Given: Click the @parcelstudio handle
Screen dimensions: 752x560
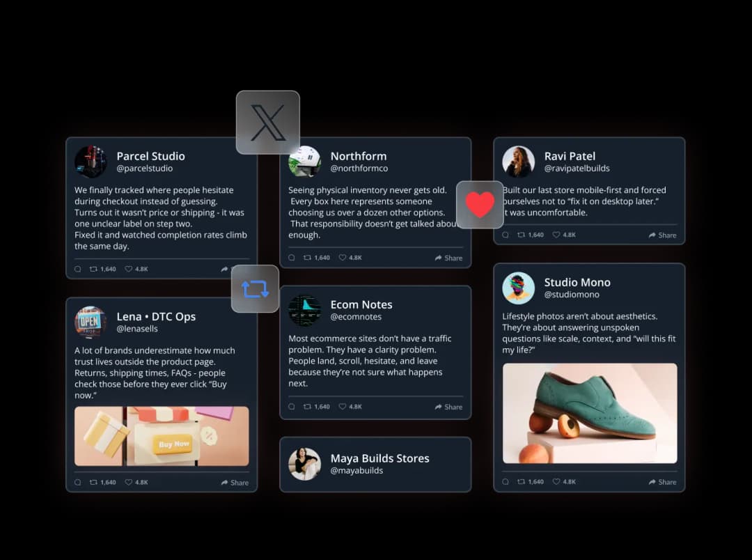Looking at the screenshot, I should tap(144, 169).
